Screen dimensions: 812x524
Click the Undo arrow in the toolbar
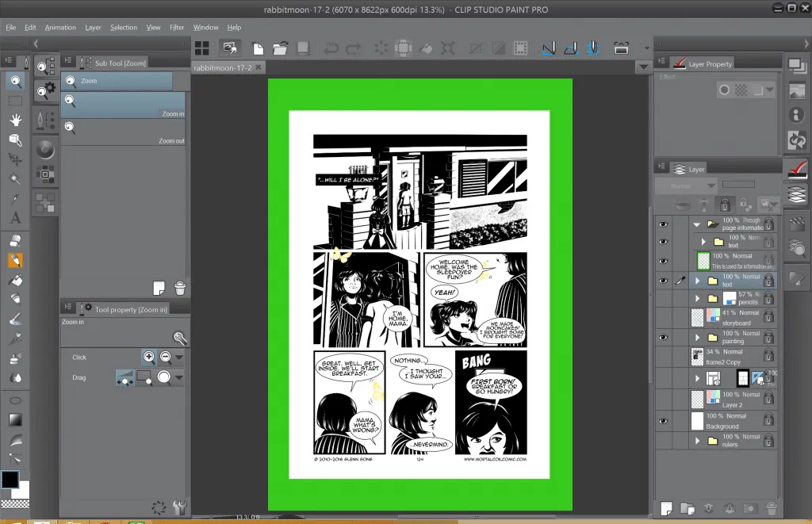[332, 48]
